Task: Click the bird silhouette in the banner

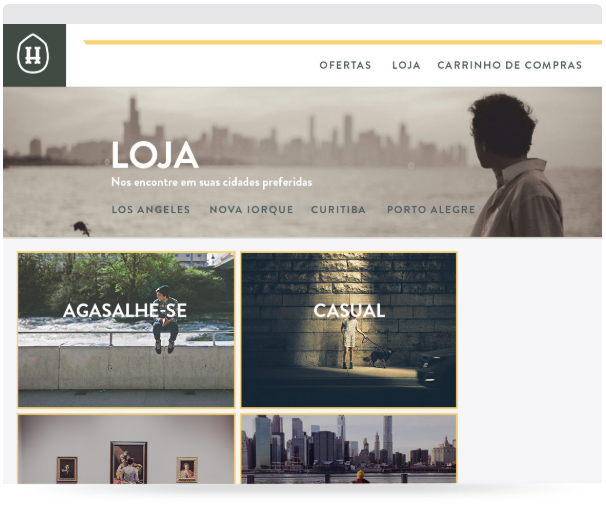Action: [x=82, y=228]
